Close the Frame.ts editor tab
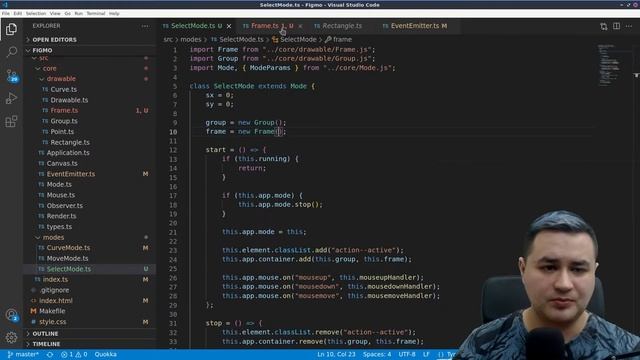The image size is (640, 360). (300, 26)
